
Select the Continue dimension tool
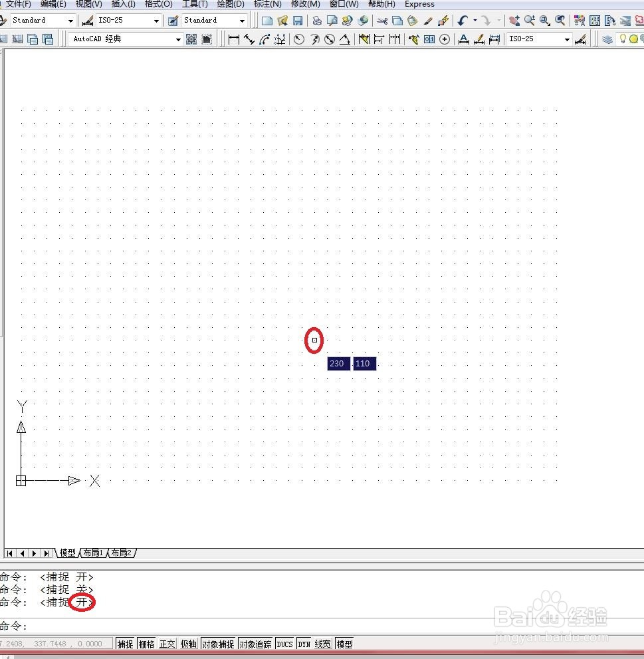(395, 39)
